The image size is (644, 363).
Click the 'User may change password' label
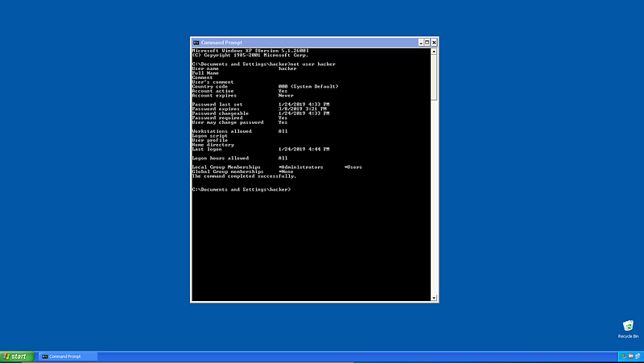click(x=228, y=122)
